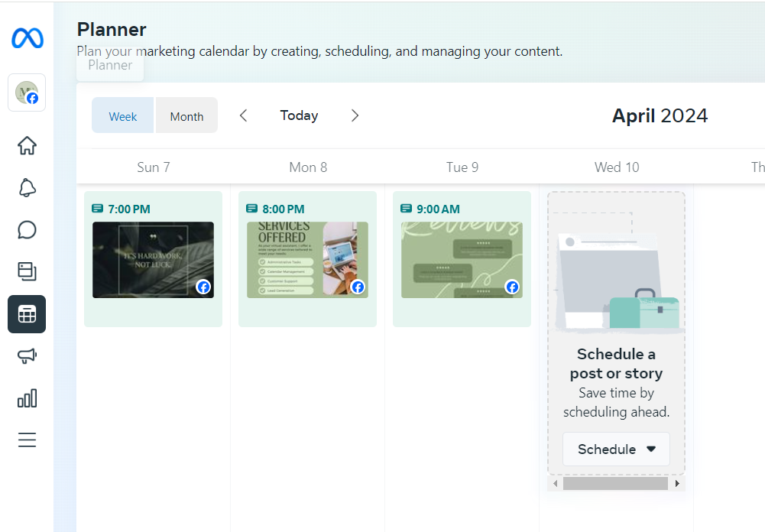
Task: Click the horizontal scrollbar under Wednesday card
Action: tap(615, 484)
